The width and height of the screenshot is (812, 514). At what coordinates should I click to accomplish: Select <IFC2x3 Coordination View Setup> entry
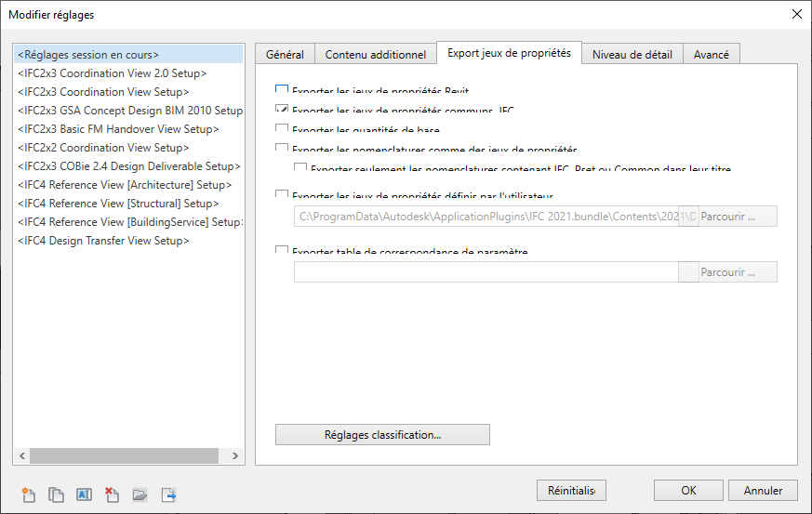coord(128,92)
